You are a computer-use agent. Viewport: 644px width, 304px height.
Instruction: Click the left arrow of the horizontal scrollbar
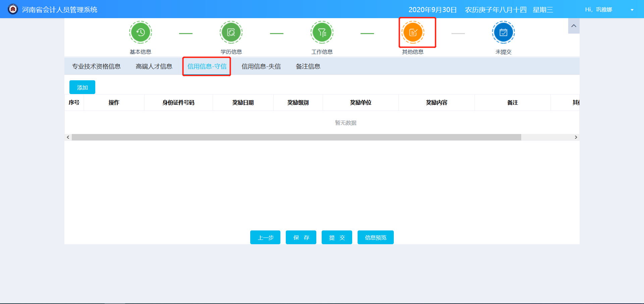[x=68, y=137]
